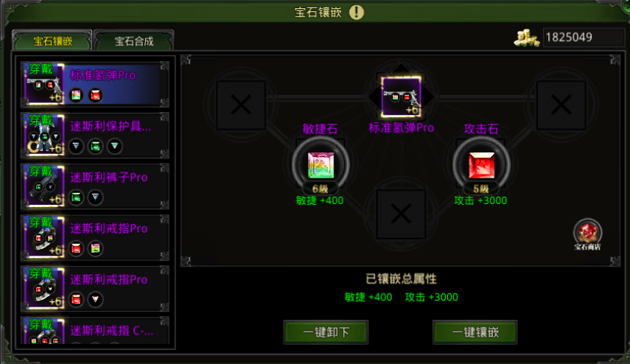The image size is (630, 364).
Task: Click the locked top-left gem slot
Action: (x=241, y=105)
